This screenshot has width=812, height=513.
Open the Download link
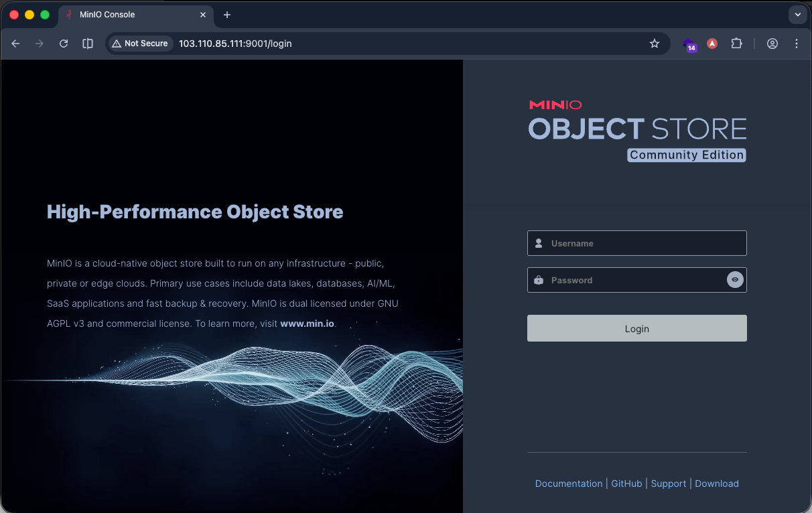tap(717, 484)
